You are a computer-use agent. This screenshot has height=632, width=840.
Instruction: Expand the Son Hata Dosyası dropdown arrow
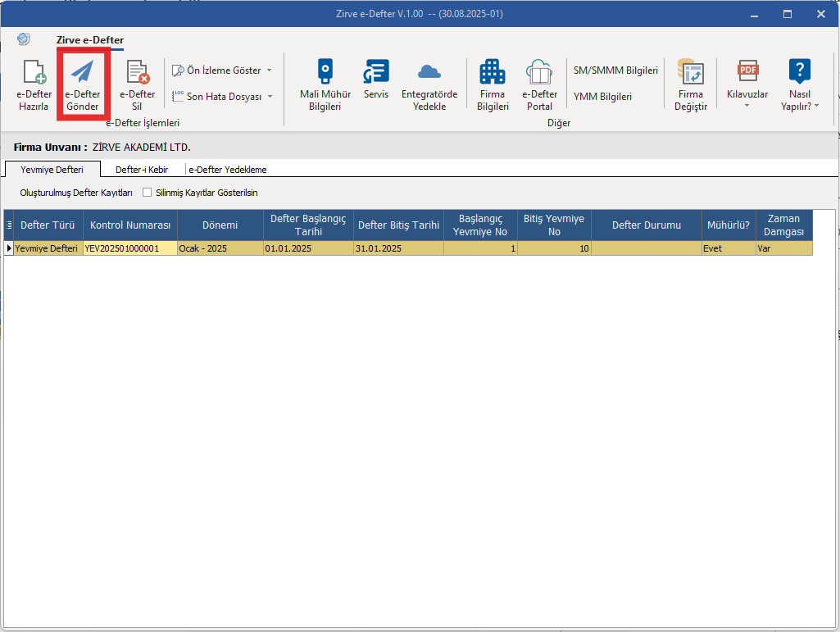pyautogui.click(x=270, y=97)
